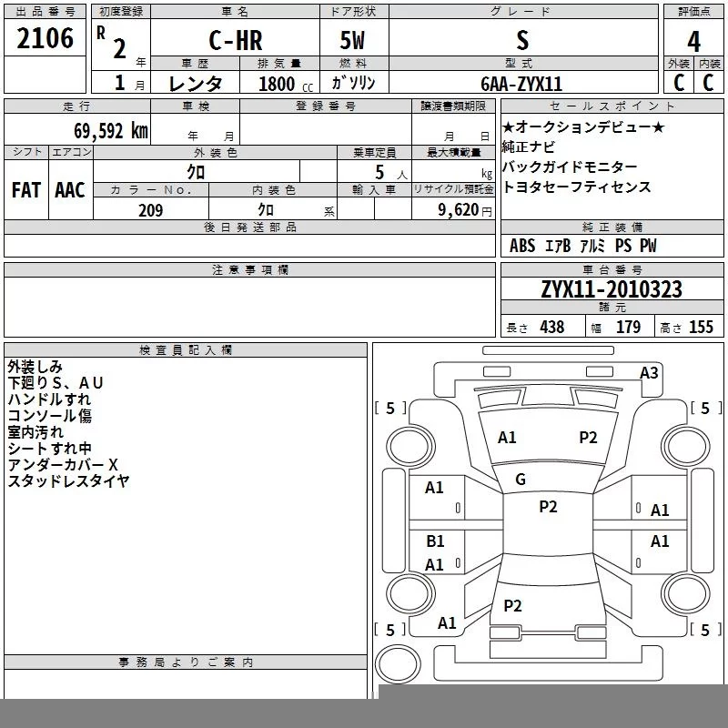728x728 pixels.
Task: Click model code 6AA-ZYX11
Action: pyautogui.click(x=521, y=84)
